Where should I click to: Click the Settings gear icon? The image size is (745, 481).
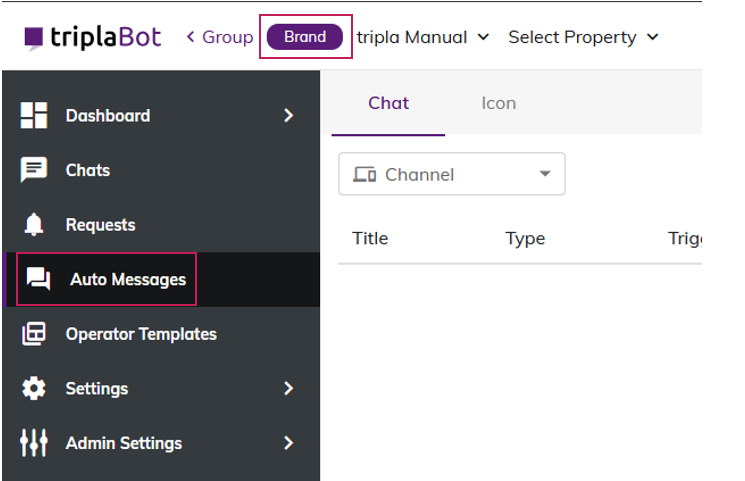[34, 388]
